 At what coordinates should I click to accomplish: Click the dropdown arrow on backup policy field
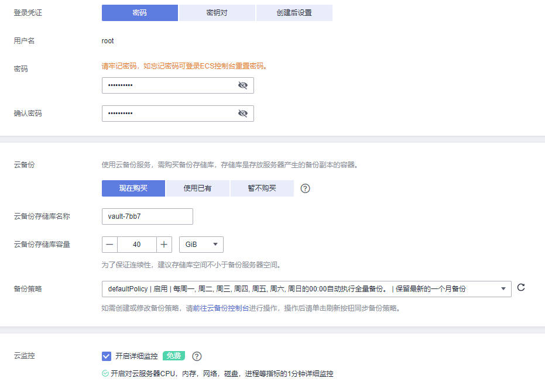(x=502, y=288)
